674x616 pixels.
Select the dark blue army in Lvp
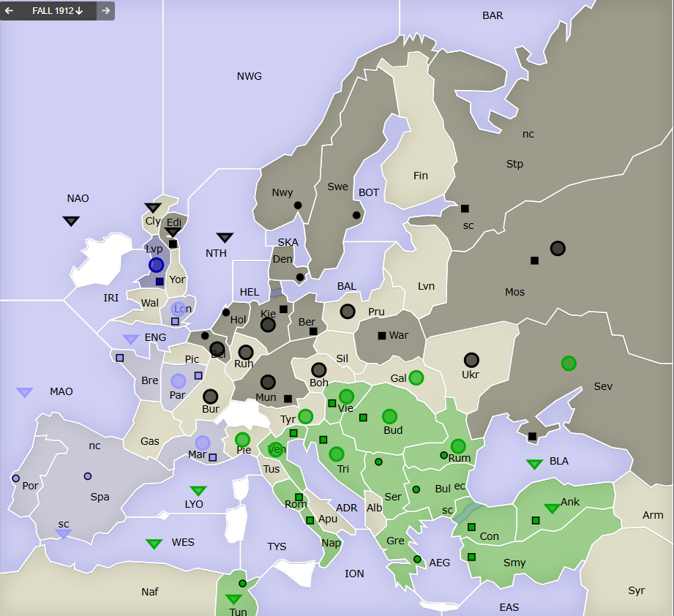[x=156, y=265]
